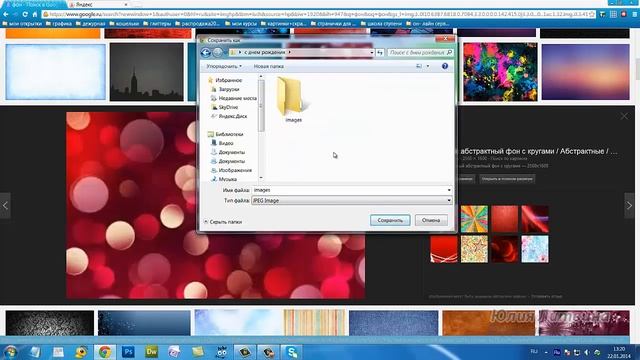Click the Отмена button
The height and width of the screenshot is (360, 640).
tap(431, 220)
